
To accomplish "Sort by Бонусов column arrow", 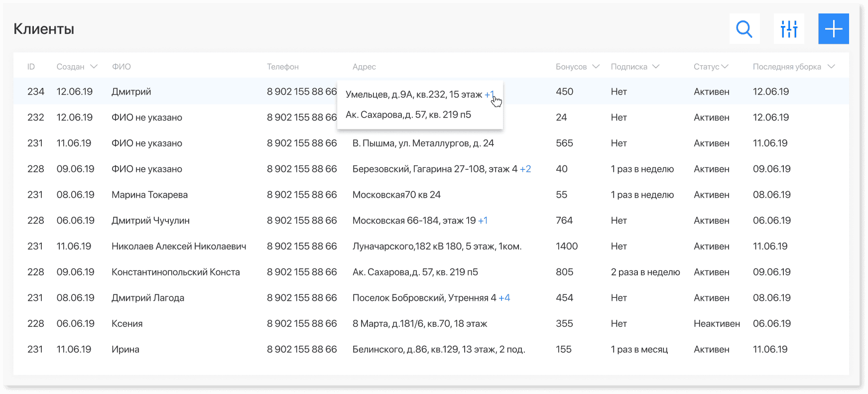I will (596, 67).
